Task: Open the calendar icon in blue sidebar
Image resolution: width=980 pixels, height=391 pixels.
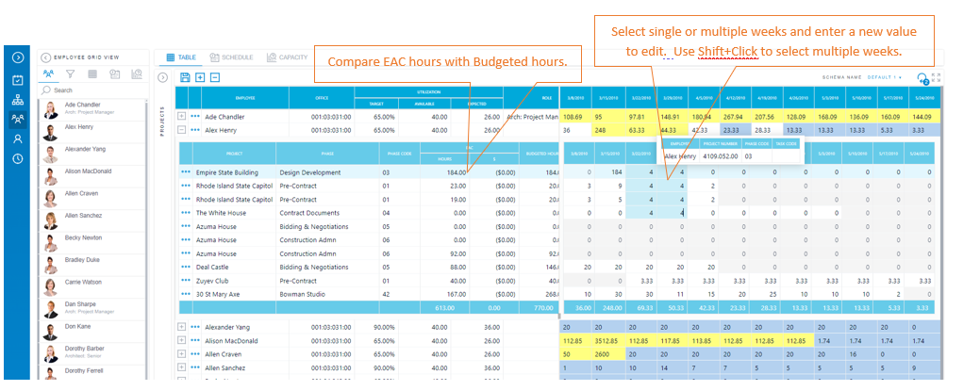Action: [x=18, y=80]
